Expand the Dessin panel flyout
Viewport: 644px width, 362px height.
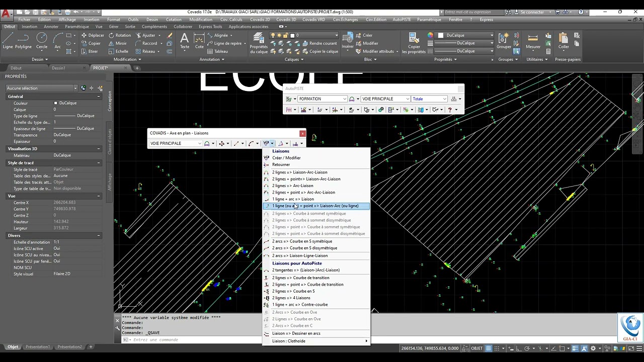click(40, 59)
